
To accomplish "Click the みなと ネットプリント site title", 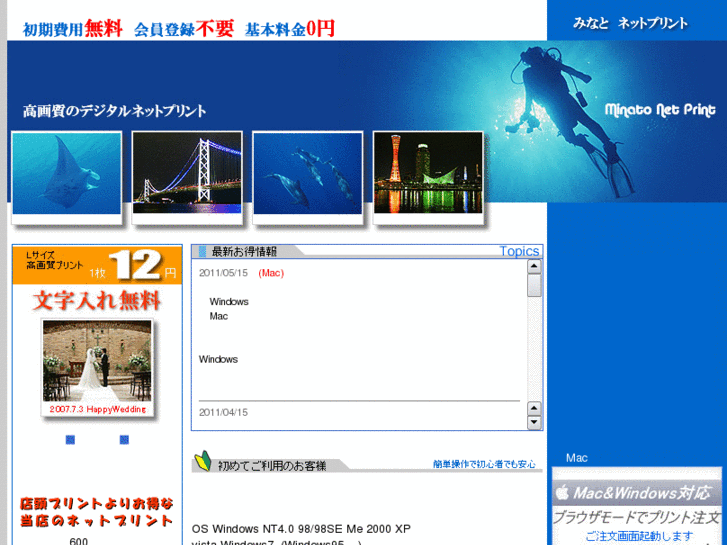I will 631,23.
